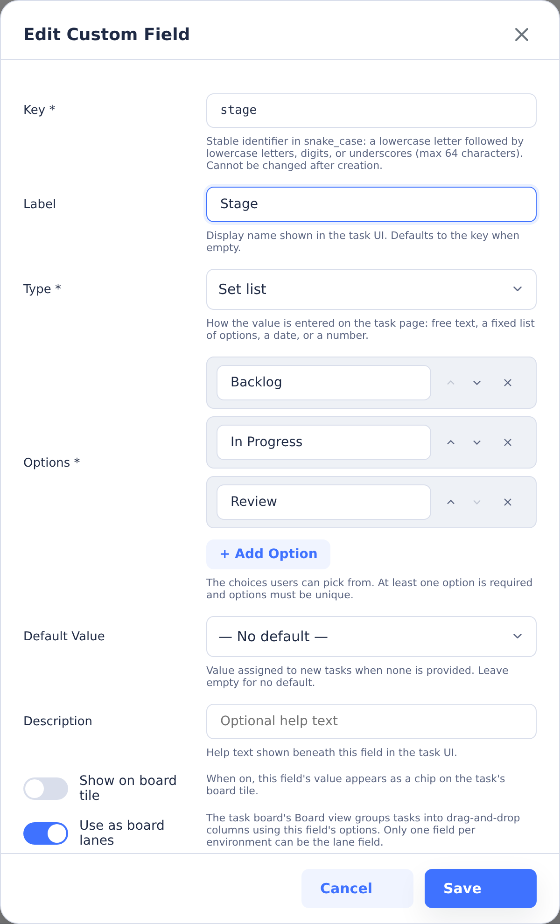Screen dimensions: 560x924
Task: Enable Show on board tile toggle
Action: pos(46,789)
